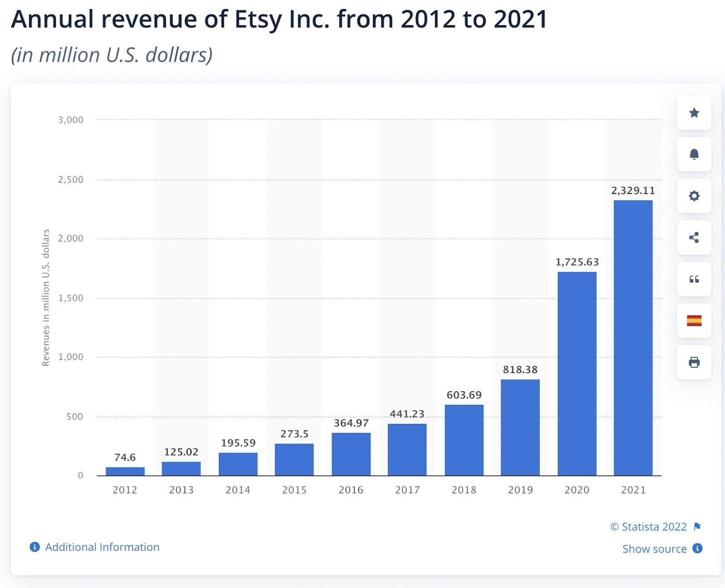The height and width of the screenshot is (588, 725).
Task: Select the 2013 revenue bar
Action: (181, 469)
